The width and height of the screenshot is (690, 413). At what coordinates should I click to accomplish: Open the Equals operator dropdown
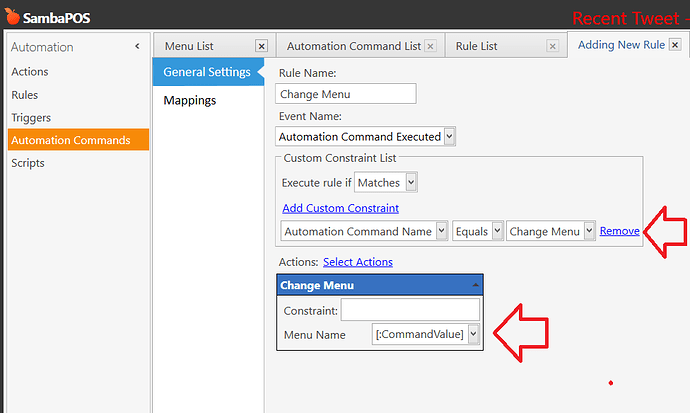[496, 231]
